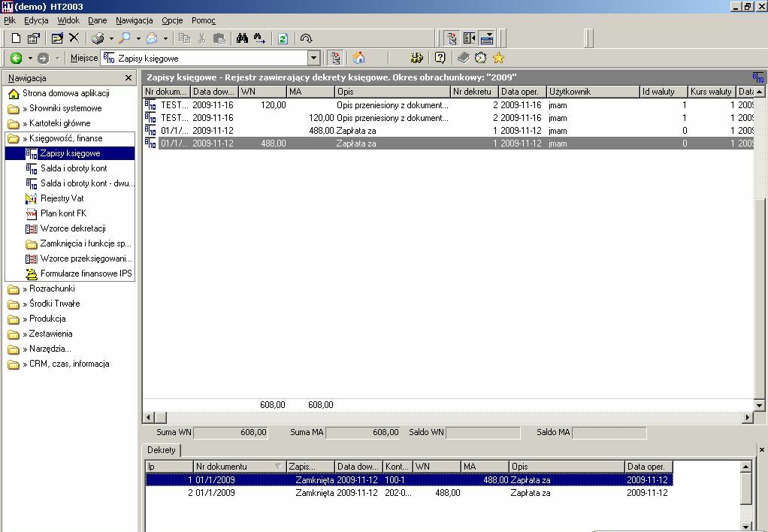Click the green back navigation arrow
Viewport: 768px width, 532px height.
click(17, 59)
